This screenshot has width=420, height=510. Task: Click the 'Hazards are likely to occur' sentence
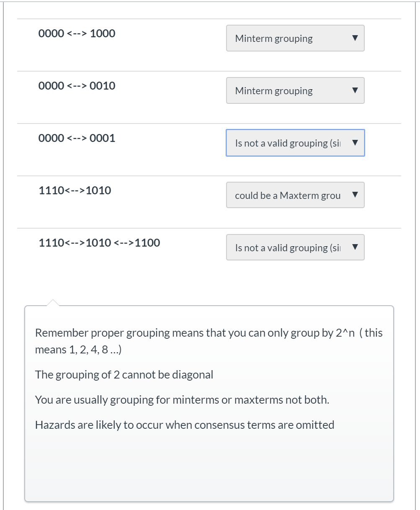point(184,425)
